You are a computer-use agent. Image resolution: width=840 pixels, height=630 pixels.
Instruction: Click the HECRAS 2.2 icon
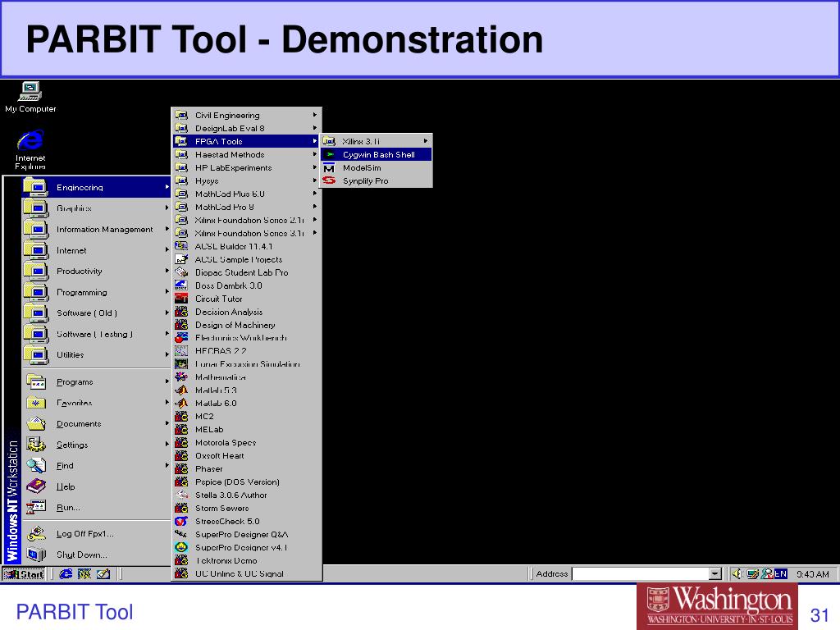181,351
